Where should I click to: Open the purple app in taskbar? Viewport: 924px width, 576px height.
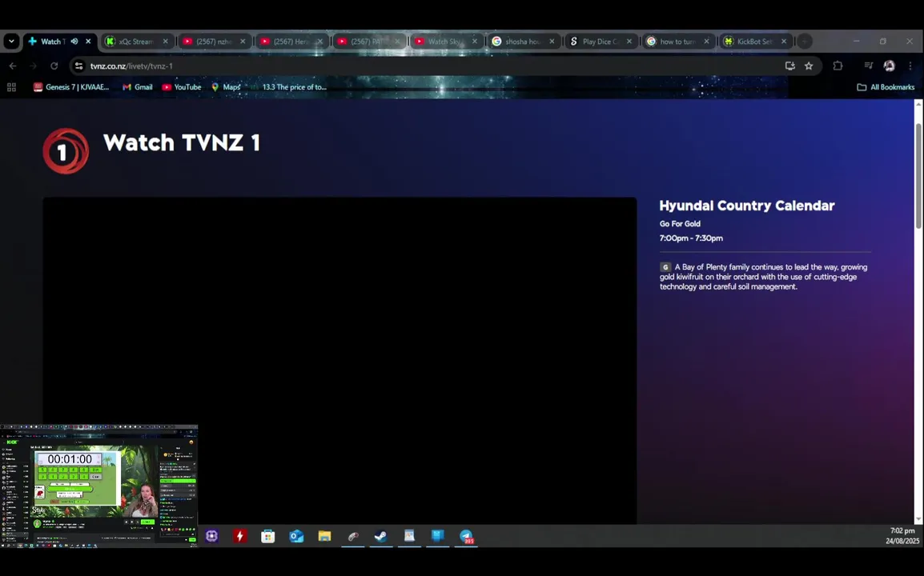click(211, 536)
